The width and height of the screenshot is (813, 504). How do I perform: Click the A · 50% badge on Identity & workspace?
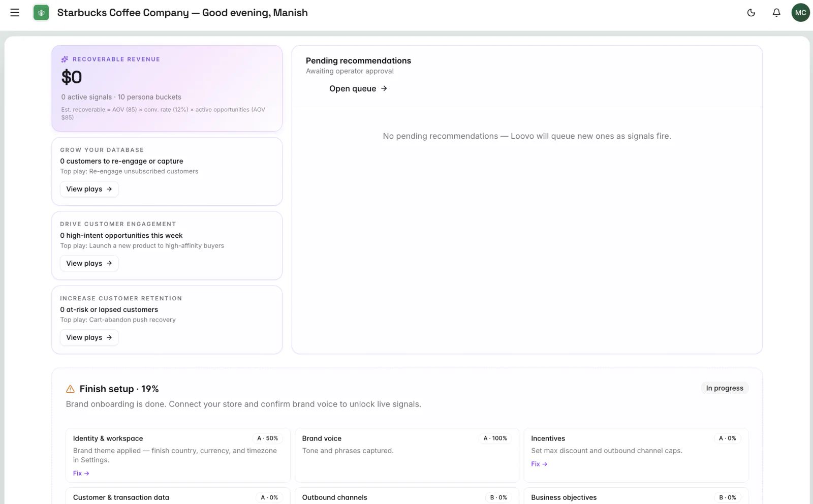click(x=267, y=438)
